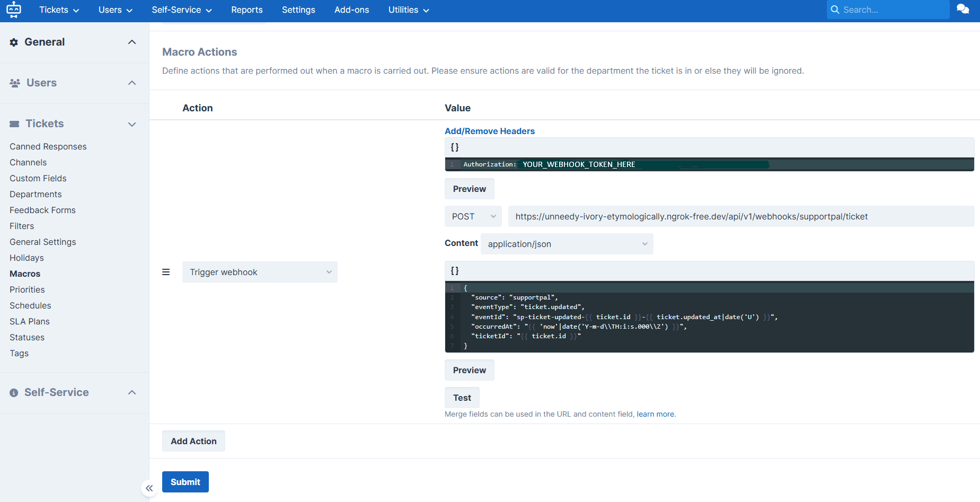Open the POST method dropdown
The image size is (980, 502).
(473, 216)
